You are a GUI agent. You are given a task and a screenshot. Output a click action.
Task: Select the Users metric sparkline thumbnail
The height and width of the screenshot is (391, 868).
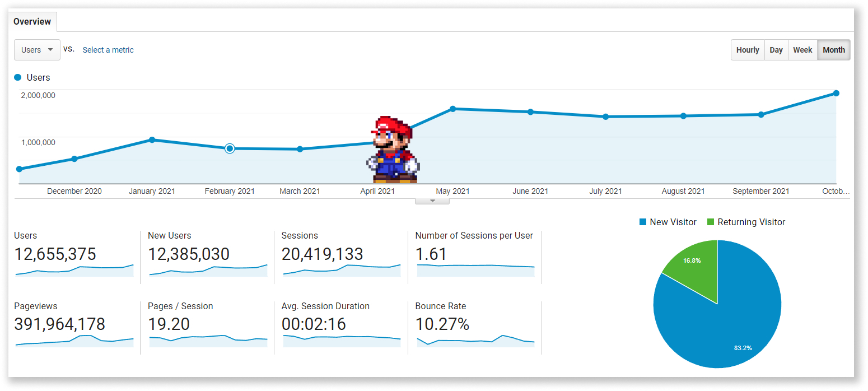pyautogui.click(x=73, y=272)
